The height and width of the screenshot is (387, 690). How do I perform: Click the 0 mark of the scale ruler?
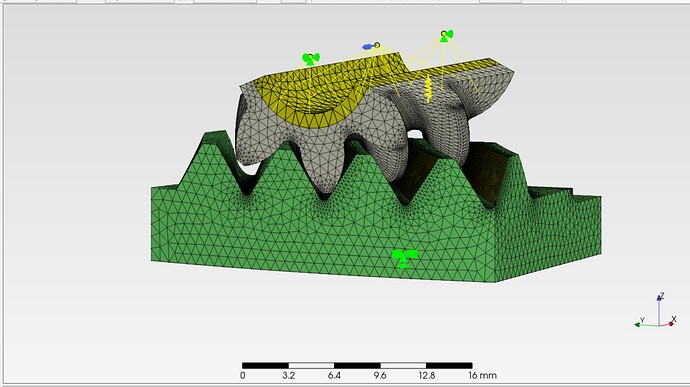click(x=242, y=376)
